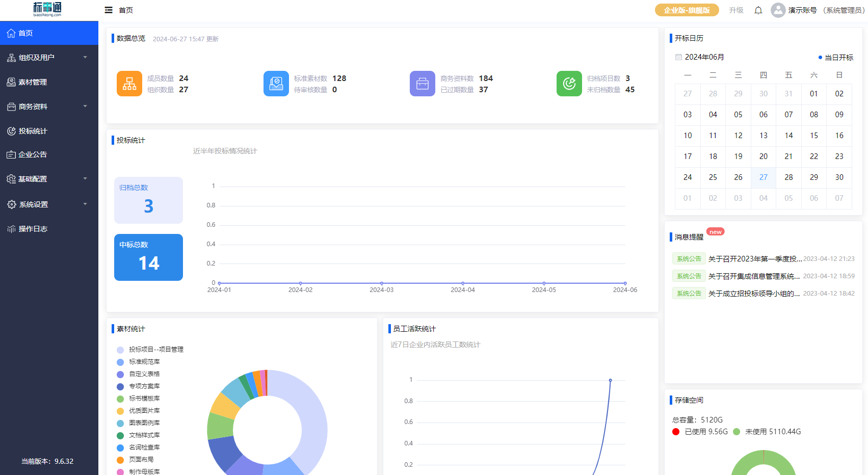Image resolution: width=868 pixels, height=475 pixels.
Task: Open the 首页 sidebar menu item
Action: 49,33
